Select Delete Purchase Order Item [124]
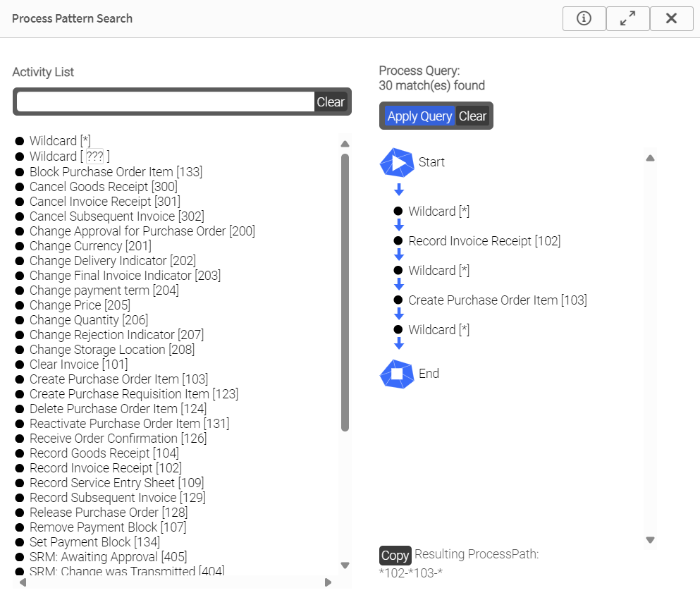 pyautogui.click(x=118, y=408)
